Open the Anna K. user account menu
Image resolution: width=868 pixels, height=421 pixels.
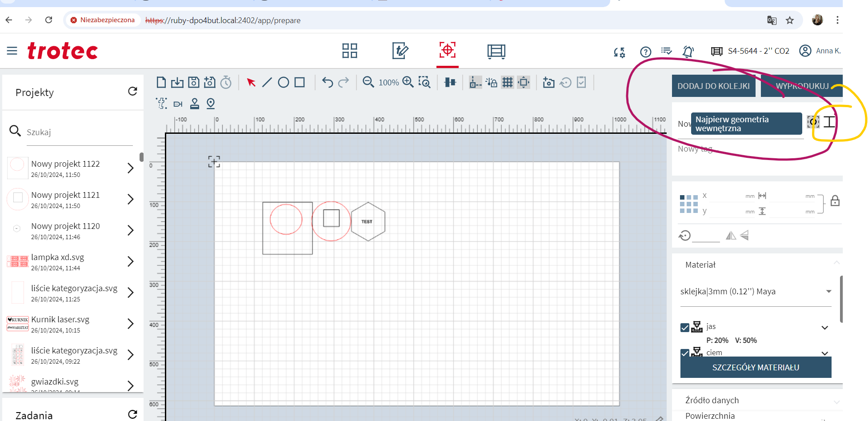820,51
